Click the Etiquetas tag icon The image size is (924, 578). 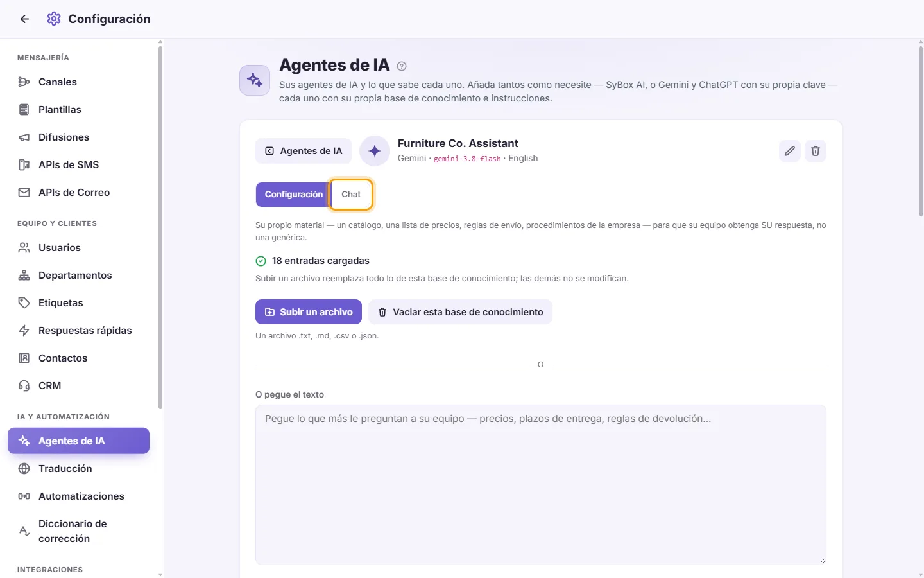click(24, 303)
